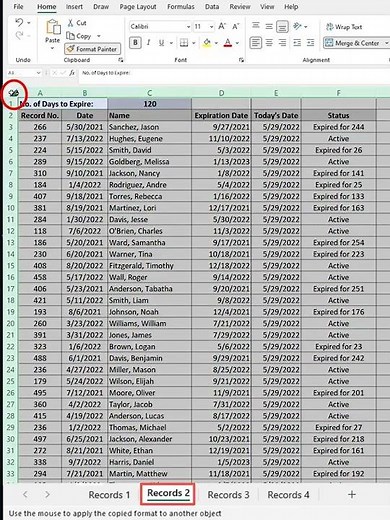Image resolution: width=390 pixels, height=520 pixels.
Task: Select column C header
Action: click(150, 93)
